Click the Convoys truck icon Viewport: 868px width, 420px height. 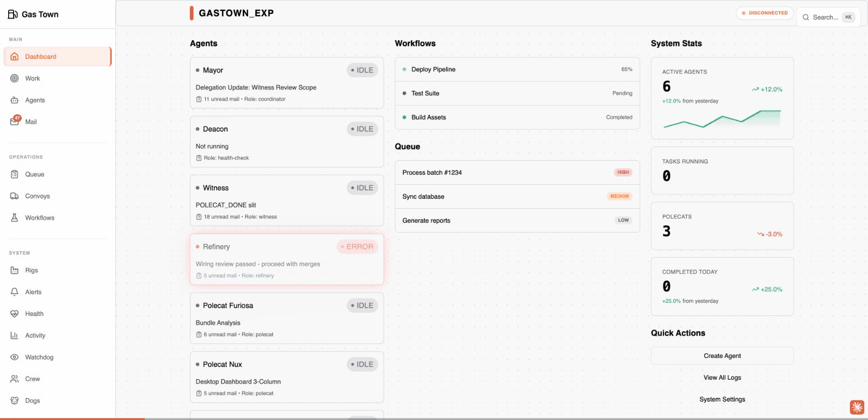[x=15, y=196]
